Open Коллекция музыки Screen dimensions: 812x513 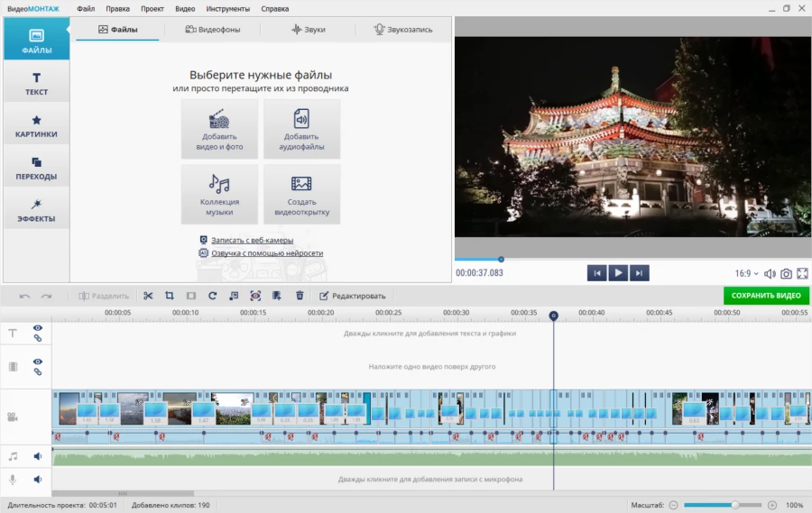[219, 194]
